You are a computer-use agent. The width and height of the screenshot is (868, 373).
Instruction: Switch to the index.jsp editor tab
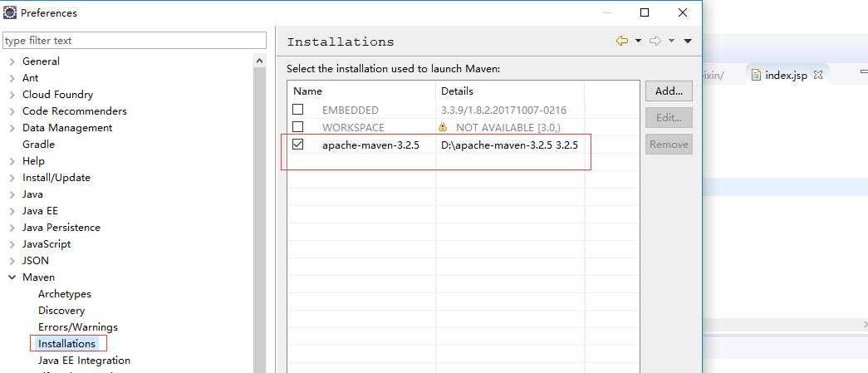[786, 76]
